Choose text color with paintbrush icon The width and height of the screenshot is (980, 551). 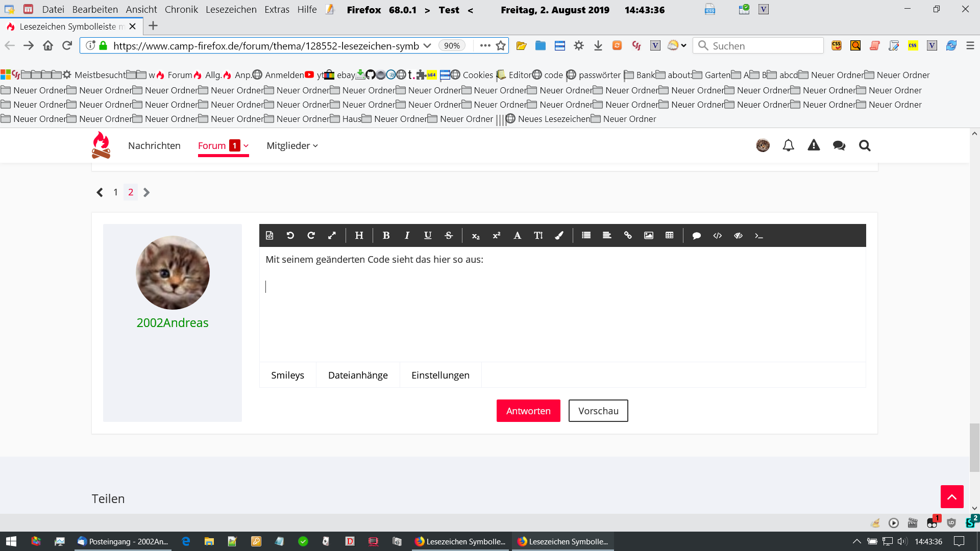click(559, 235)
